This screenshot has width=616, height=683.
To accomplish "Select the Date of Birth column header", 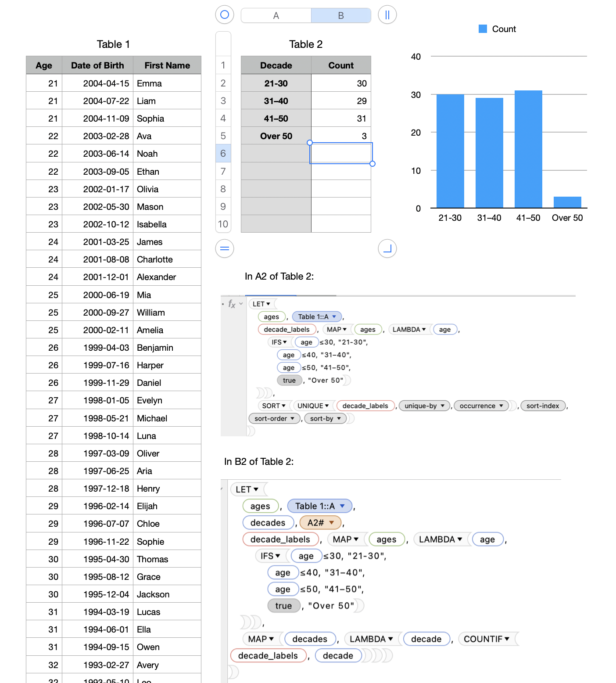I will (x=97, y=65).
